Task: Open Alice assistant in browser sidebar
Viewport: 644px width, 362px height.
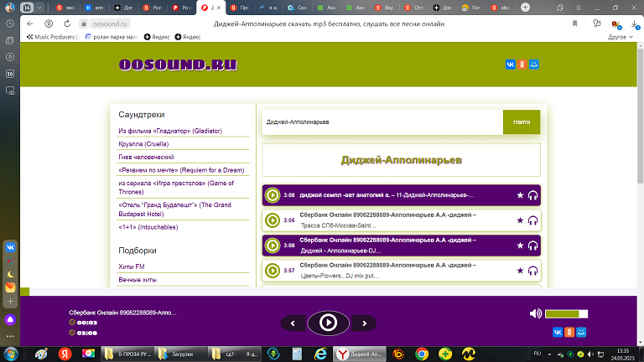Action: 10,319
